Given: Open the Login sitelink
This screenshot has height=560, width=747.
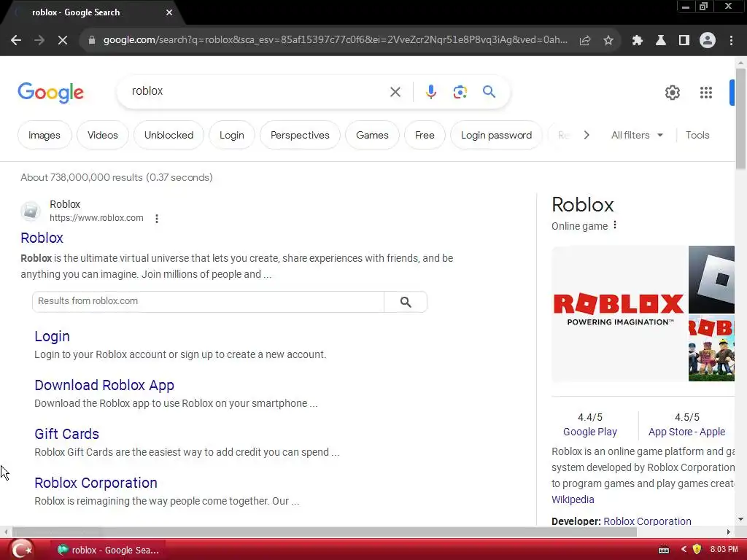Looking at the screenshot, I should (52, 336).
